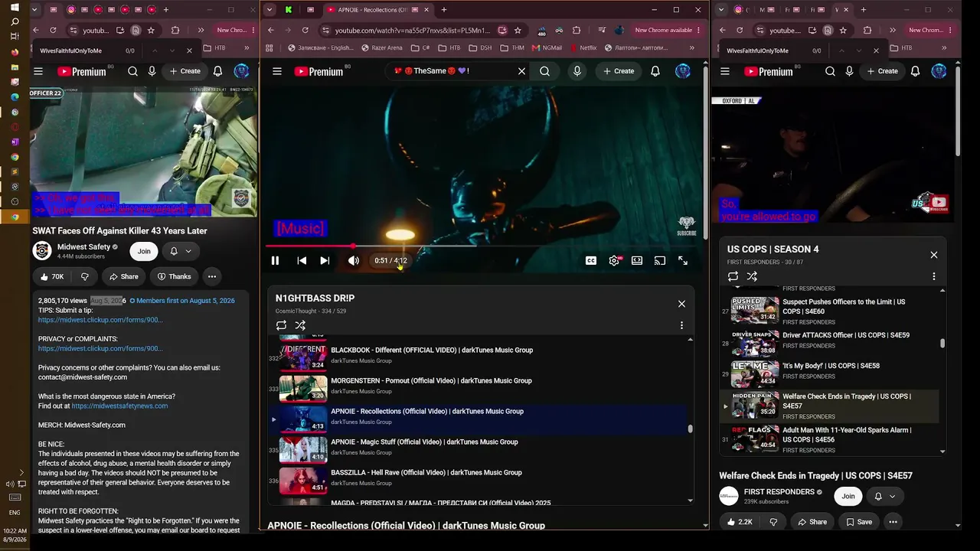Open the search icon in left YouTube window
This screenshot has width=980, height=551.
click(132, 71)
